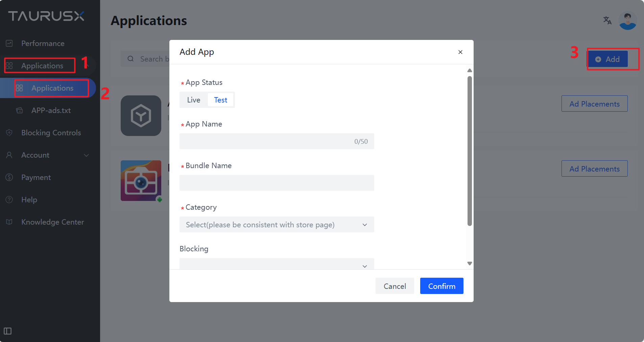
Task: Click the Help question mark icon
Action: tap(9, 200)
